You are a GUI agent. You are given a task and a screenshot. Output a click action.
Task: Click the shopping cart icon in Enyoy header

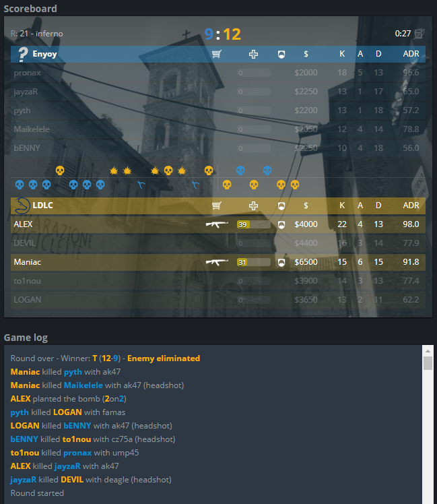(x=217, y=54)
